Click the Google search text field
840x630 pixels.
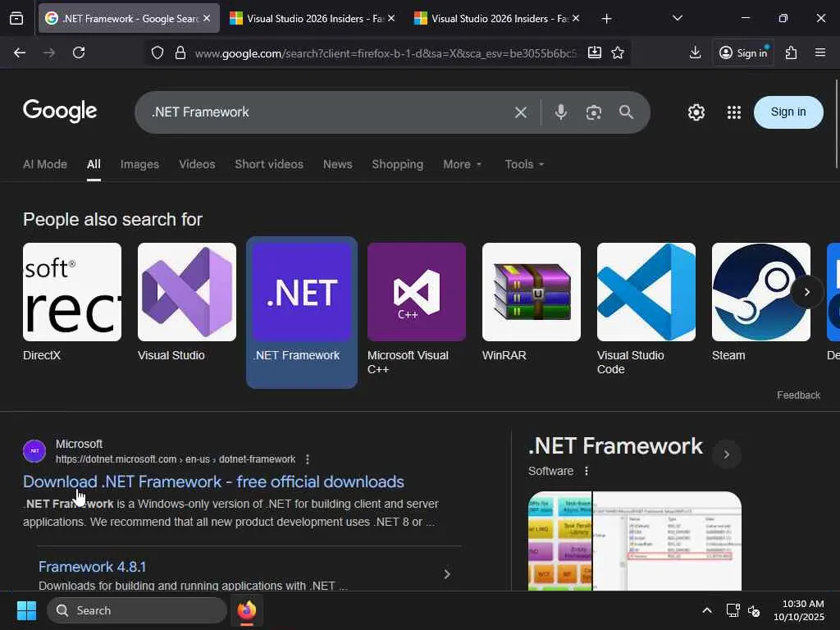pos(326,112)
